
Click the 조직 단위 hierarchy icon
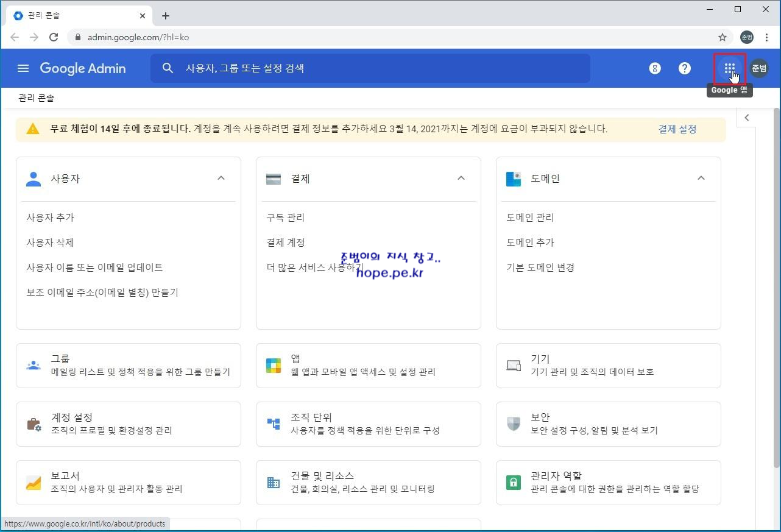(274, 423)
